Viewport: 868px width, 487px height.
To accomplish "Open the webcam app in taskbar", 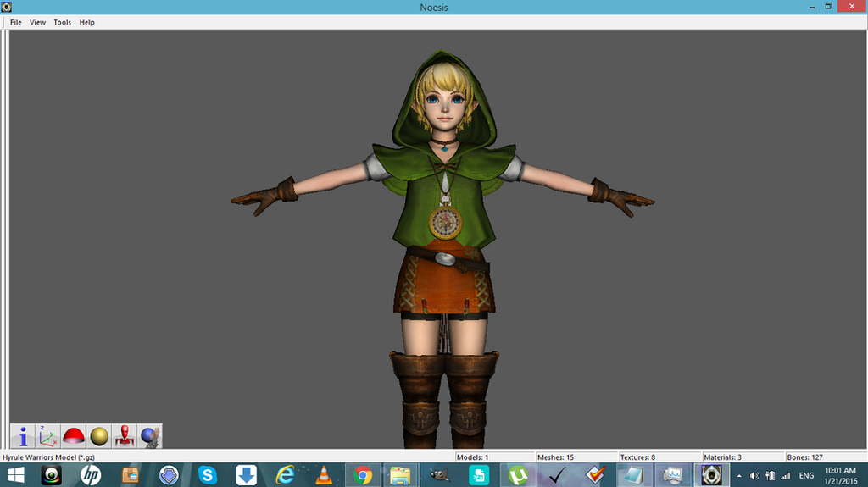I will pos(52,475).
